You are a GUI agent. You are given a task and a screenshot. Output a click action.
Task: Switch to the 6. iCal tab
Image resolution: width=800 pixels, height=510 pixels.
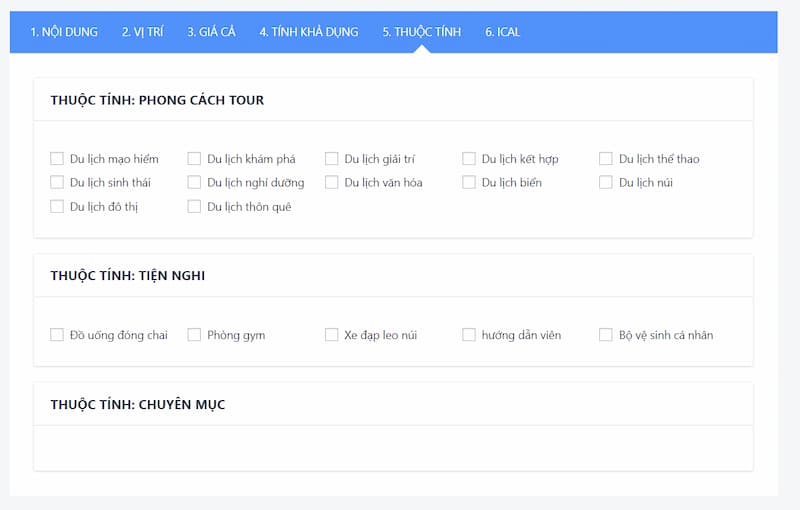coord(503,32)
